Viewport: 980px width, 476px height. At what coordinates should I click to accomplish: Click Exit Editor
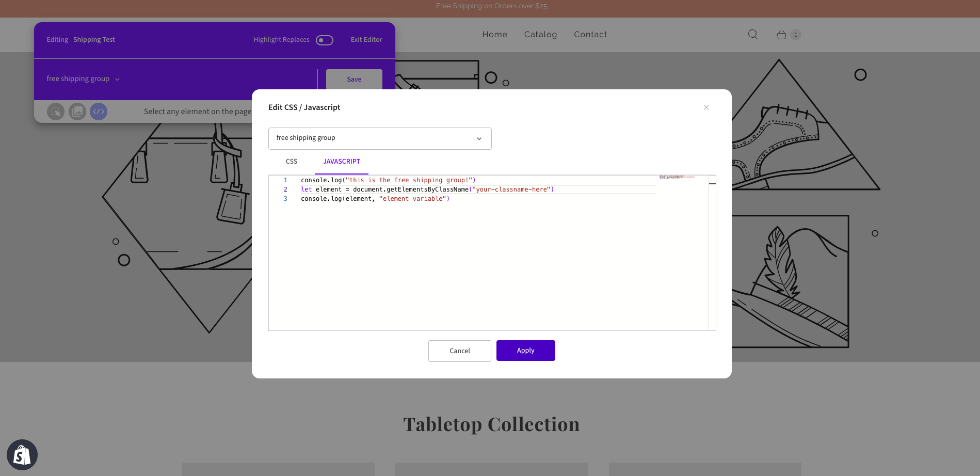point(366,40)
